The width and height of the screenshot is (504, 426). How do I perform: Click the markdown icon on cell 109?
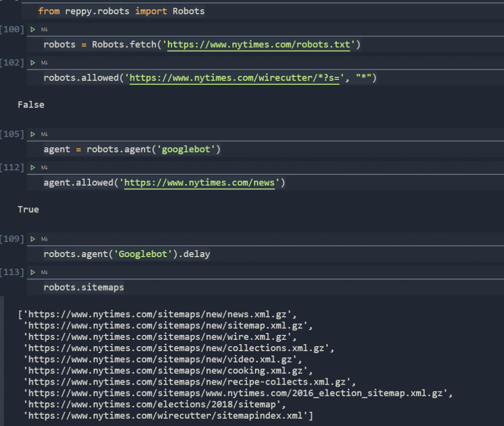point(44,239)
